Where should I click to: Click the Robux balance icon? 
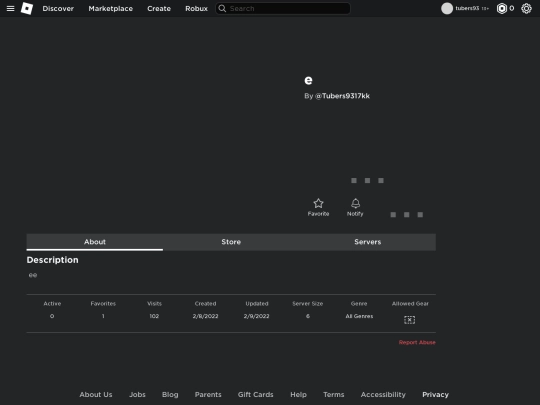coord(501,8)
